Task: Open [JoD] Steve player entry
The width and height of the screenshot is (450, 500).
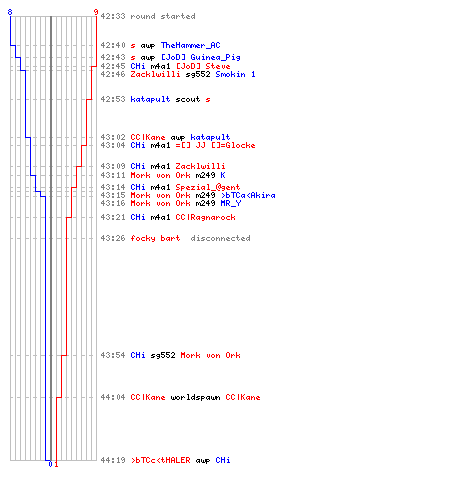Action: [x=203, y=66]
